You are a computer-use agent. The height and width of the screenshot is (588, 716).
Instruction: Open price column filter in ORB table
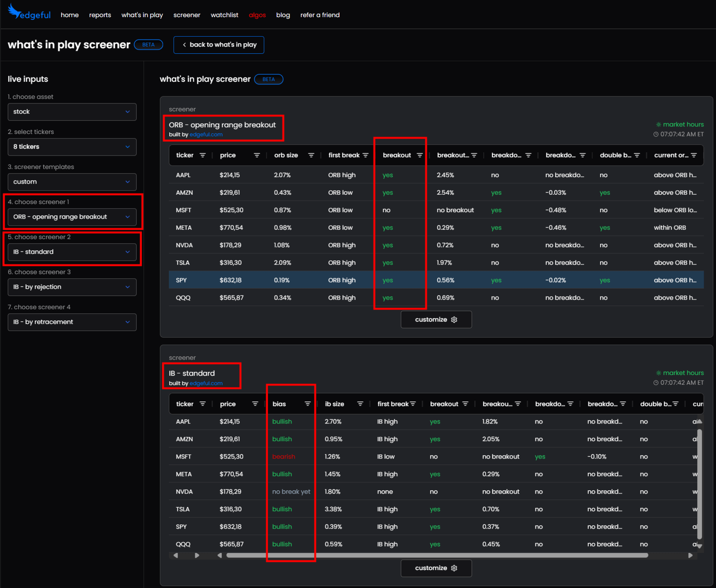point(257,155)
